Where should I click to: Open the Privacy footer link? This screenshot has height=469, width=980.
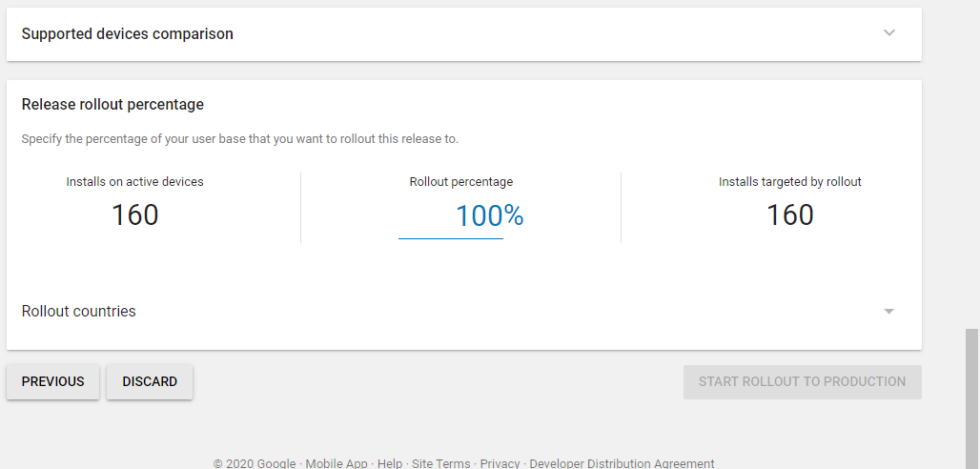(500, 463)
